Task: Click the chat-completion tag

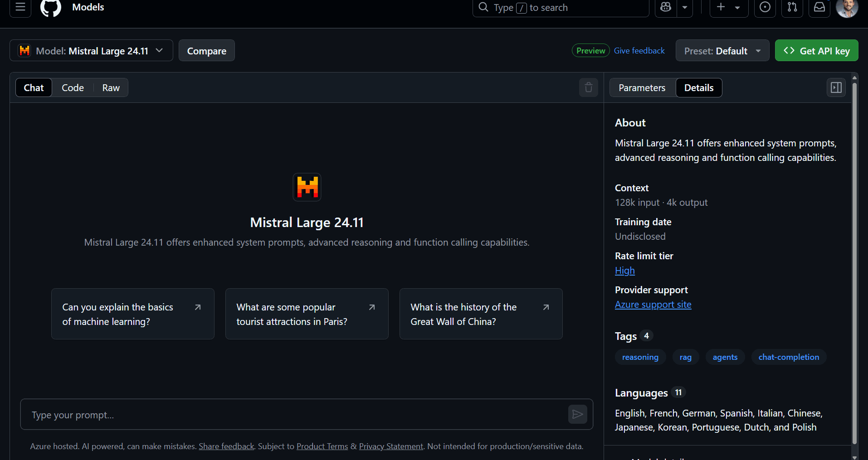Action: point(789,357)
